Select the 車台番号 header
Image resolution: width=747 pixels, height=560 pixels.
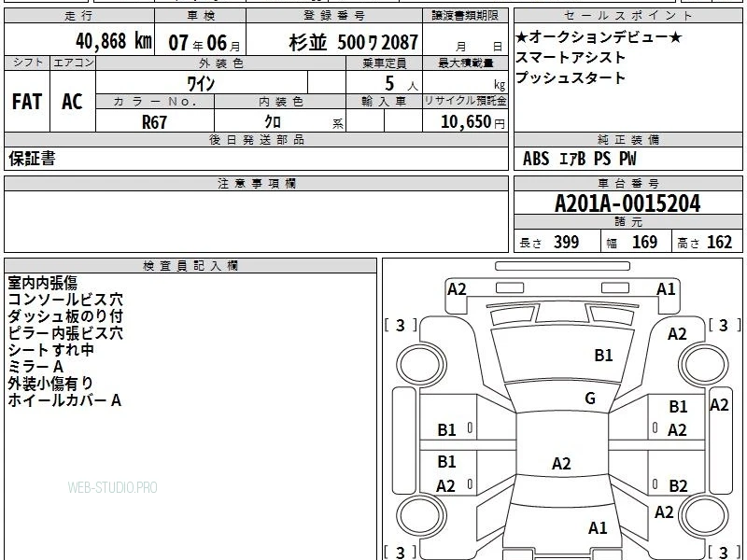point(627,183)
